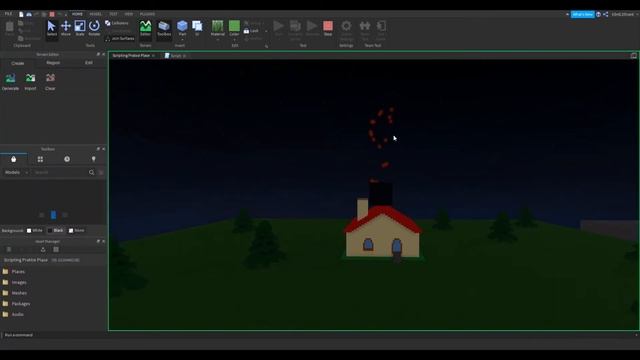
Task: Click the Asset Manager import upload icon
Action: (43, 249)
